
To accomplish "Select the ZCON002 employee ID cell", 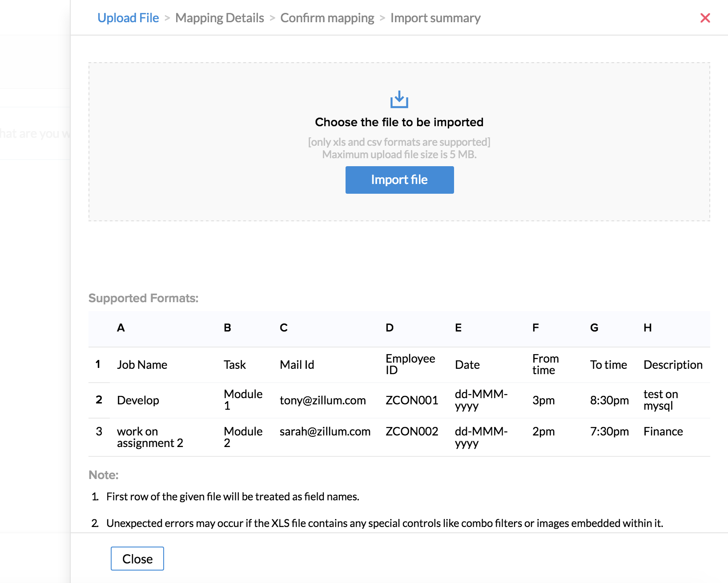I will point(411,431).
